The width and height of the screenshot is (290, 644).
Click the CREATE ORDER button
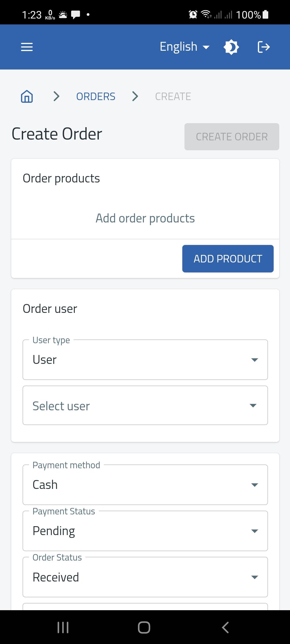(232, 137)
